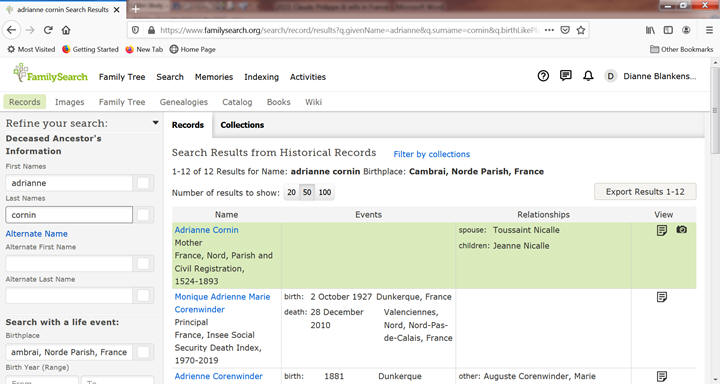Click the Help question mark icon

pyautogui.click(x=543, y=76)
